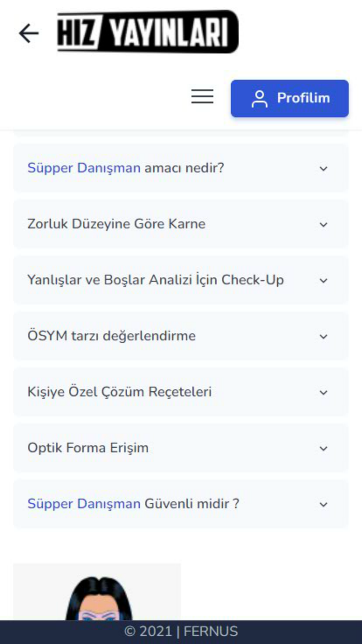Expand the 'Optik Forma Erişim' section
Screen dimensions: 362x644
tap(181, 448)
